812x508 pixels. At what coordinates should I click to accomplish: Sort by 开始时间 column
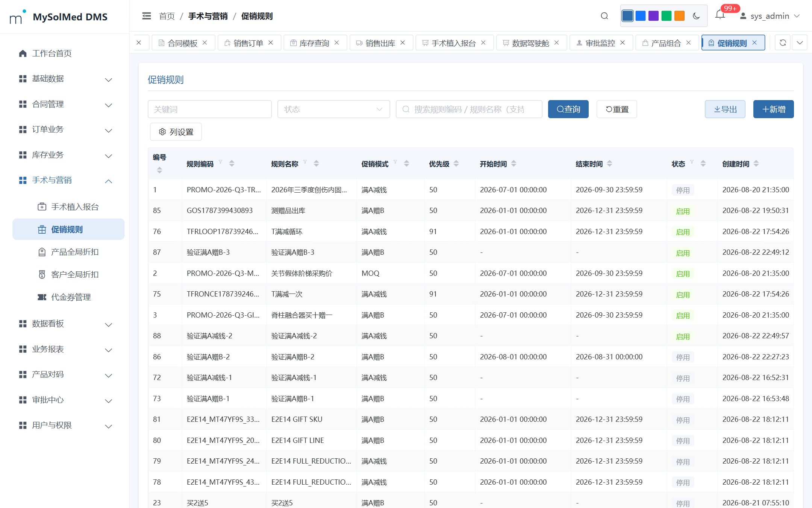(x=514, y=163)
